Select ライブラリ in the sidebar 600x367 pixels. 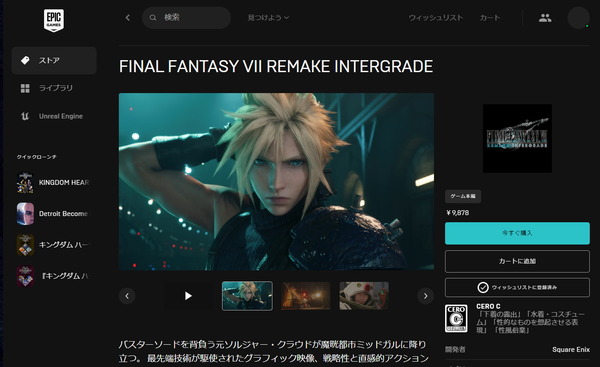pos(54,88)
